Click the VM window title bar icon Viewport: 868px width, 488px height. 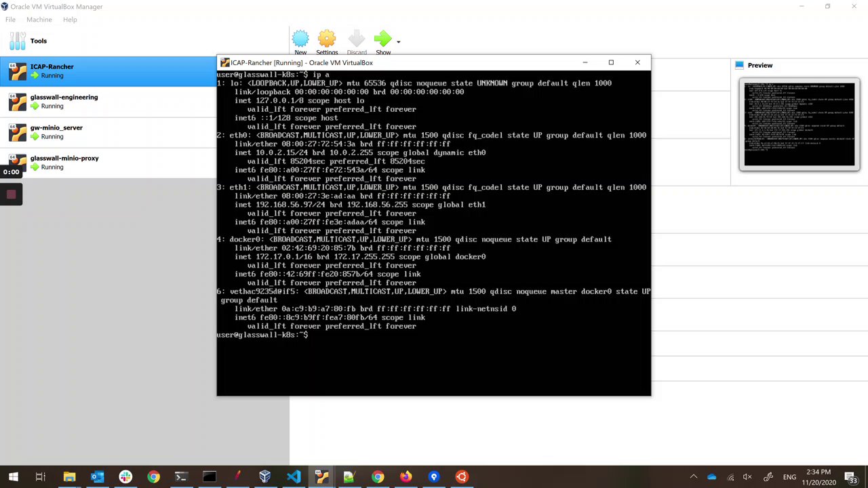point(225,62)
